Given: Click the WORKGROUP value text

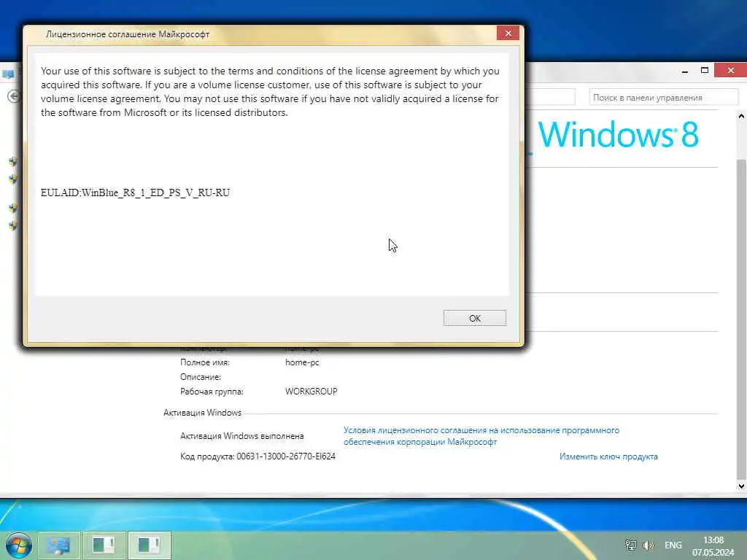Looking at the screenshot, I should coord(311,392).
